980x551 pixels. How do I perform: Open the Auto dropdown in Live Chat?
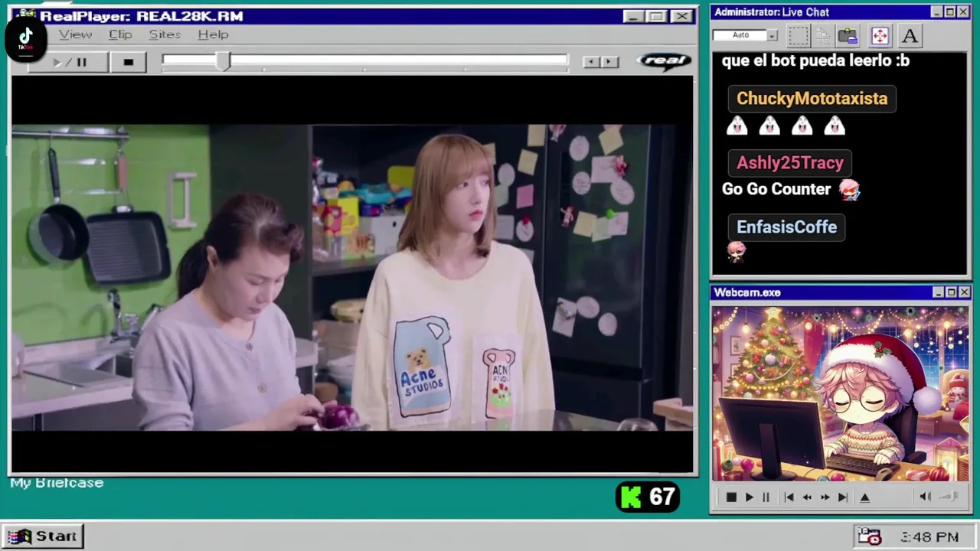772,35
